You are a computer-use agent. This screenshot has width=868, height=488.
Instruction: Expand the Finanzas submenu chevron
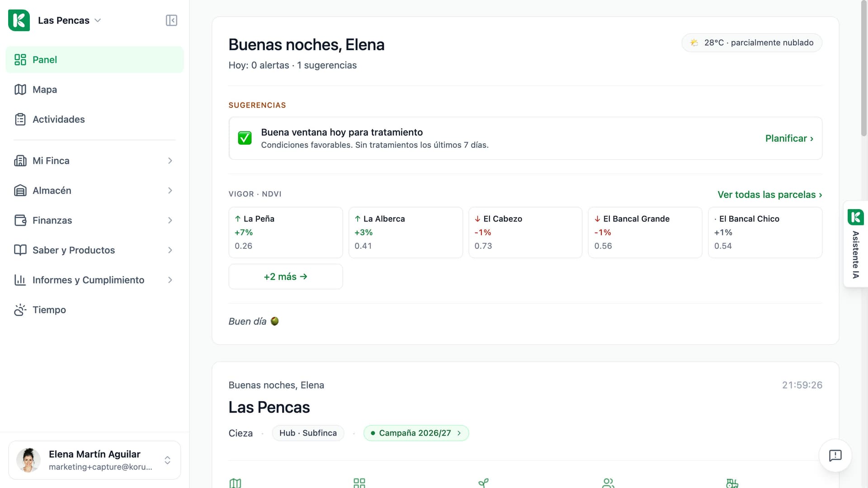tap(170, 221)
